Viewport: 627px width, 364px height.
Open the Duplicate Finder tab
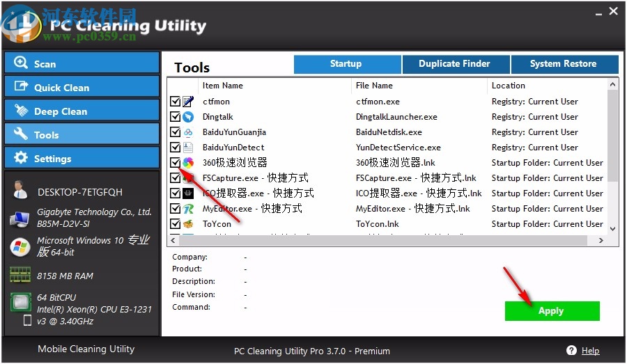point(456,64)
